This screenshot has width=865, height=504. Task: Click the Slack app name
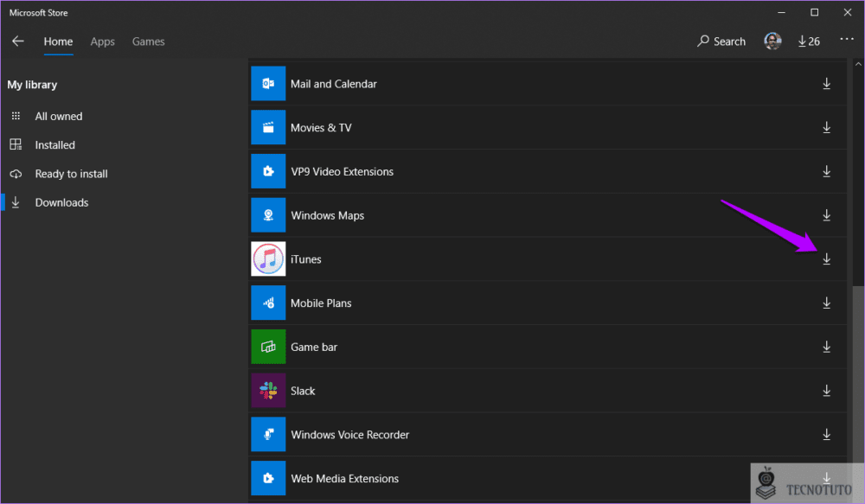pyautogui.click(x=303, y=391)
